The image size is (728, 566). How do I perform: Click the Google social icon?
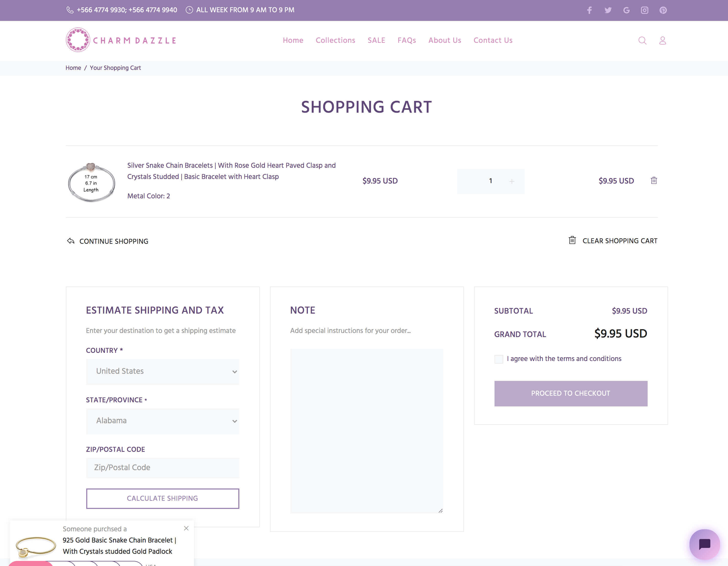[626, 10]
